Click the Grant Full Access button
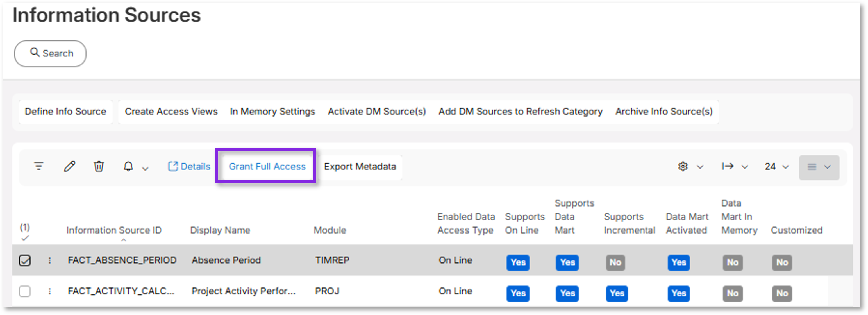The width and height of the screenshot is (868, 315). click(x=267, y=166)
